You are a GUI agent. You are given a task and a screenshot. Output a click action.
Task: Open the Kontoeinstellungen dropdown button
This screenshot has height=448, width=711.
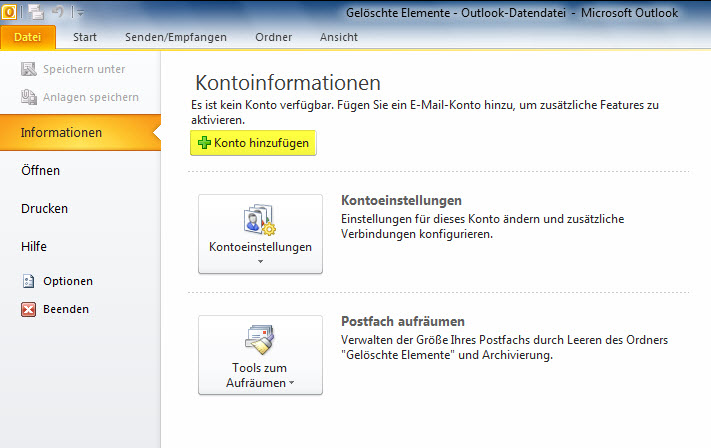coord(260,234)
